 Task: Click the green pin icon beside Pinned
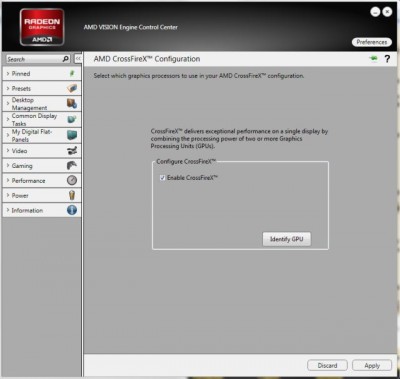point(72,74)
